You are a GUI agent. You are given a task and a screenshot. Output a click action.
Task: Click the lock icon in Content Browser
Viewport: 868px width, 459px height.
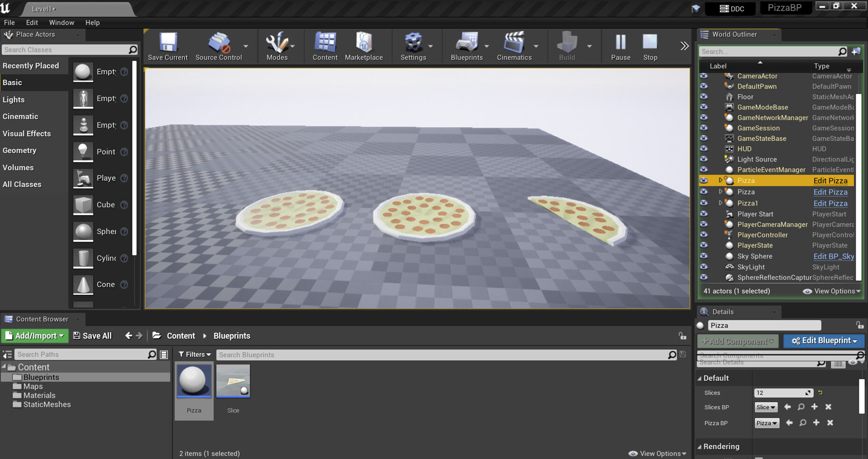click(682, 336)
